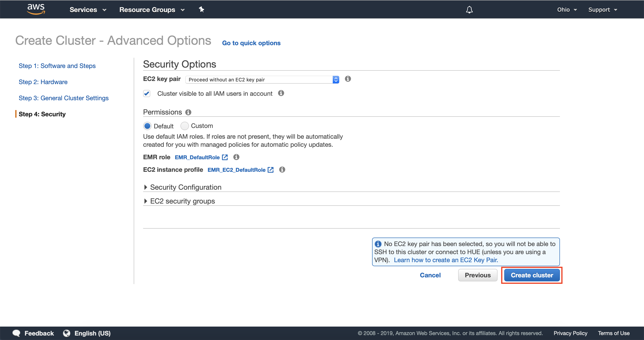Viewport: 644px width, 340px height.
Task: Click the pin shortcut icon in navbar
Action: coord(201,9)
